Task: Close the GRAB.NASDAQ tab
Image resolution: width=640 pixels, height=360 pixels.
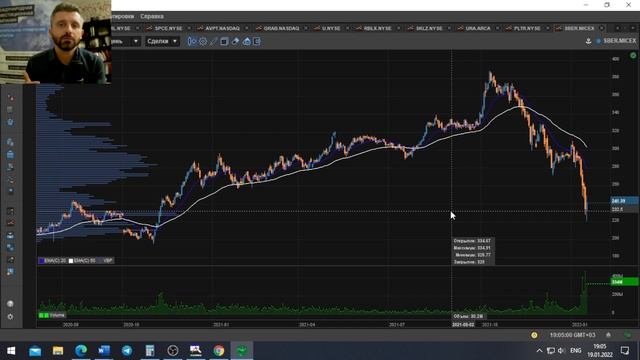Action: [x=306, y=28]
